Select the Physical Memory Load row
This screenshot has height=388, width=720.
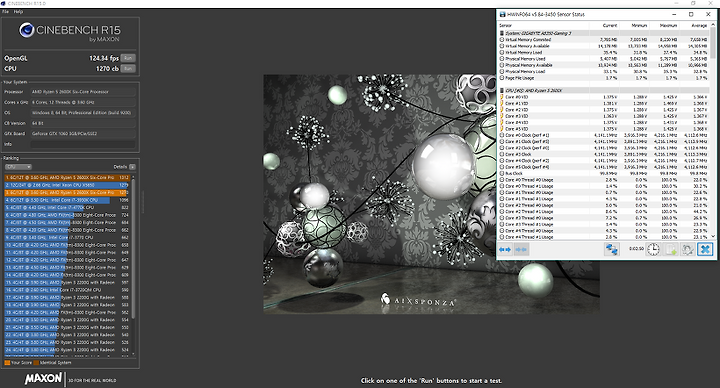coord(604,72)
